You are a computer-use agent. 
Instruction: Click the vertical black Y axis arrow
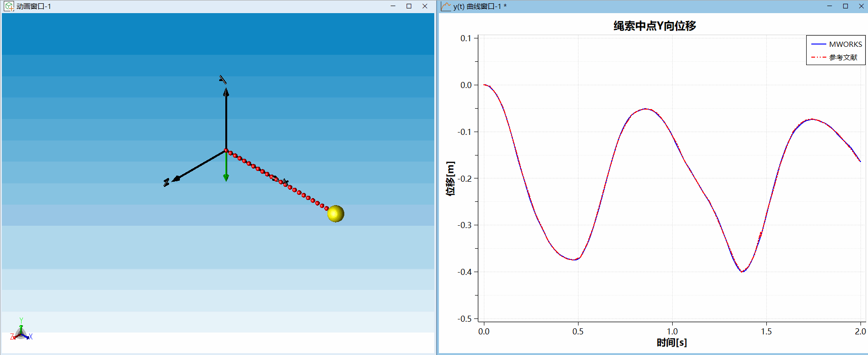click(x=226, y=119)
